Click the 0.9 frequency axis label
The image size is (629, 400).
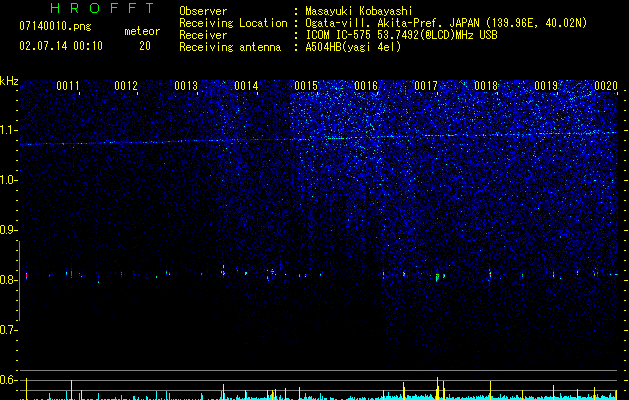point(7,230)
